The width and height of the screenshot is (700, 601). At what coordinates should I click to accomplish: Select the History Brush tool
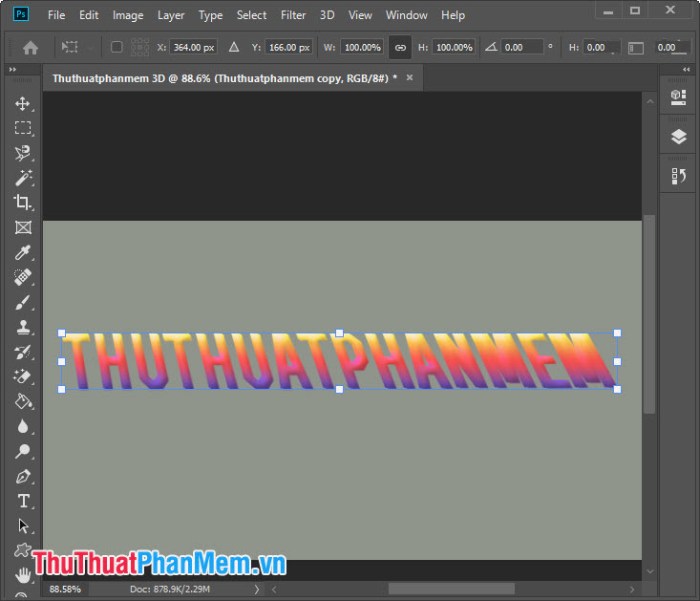[x=23, y=352]
